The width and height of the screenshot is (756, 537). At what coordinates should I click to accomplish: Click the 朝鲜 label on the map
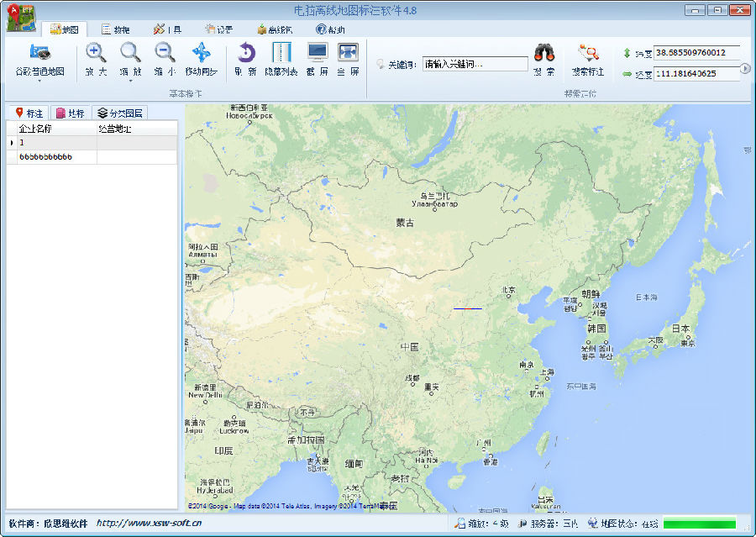(x=591, y=293)
